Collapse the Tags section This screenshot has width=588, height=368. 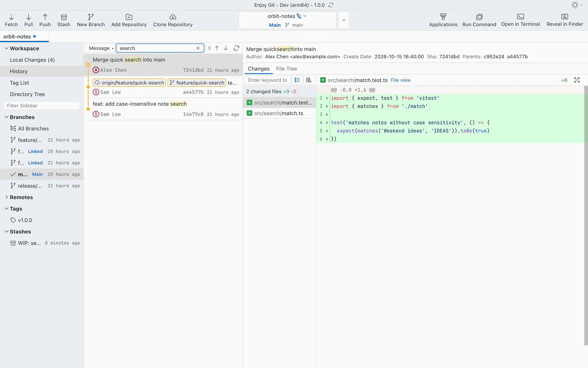click(6, 209)
